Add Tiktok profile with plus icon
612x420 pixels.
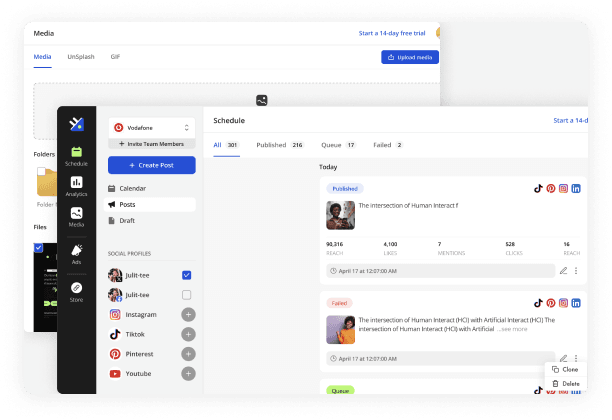[x=187, y=334]
